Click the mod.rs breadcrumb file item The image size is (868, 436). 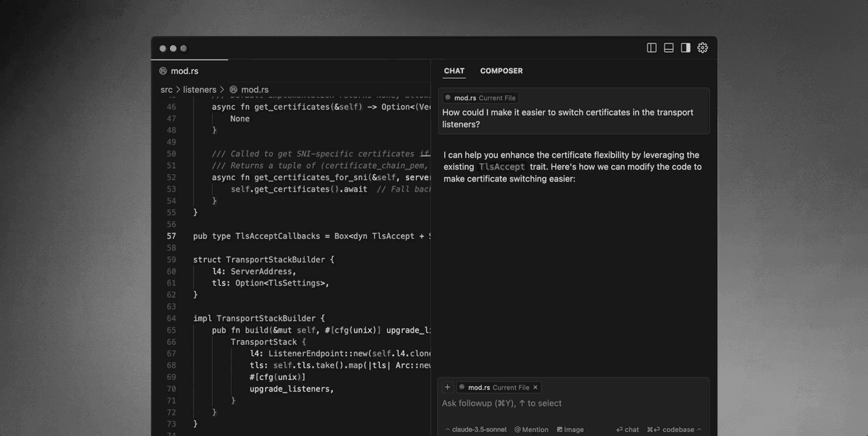click(x=254, y=90)
